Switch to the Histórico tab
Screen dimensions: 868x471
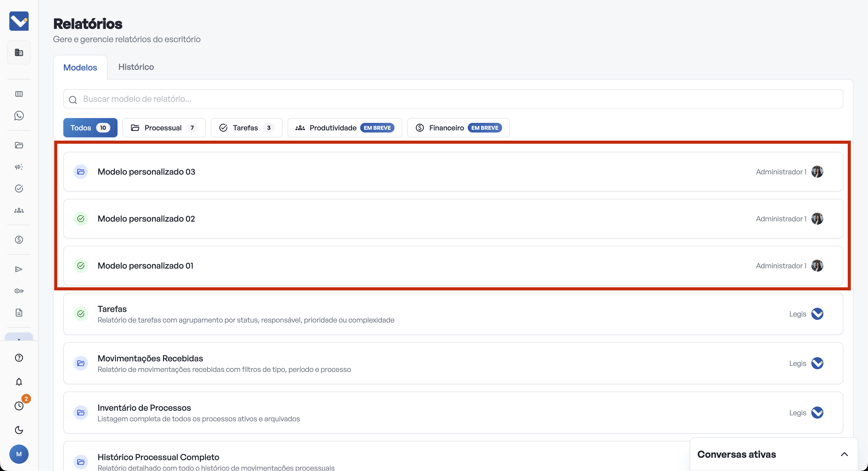[x=136, y=67]
